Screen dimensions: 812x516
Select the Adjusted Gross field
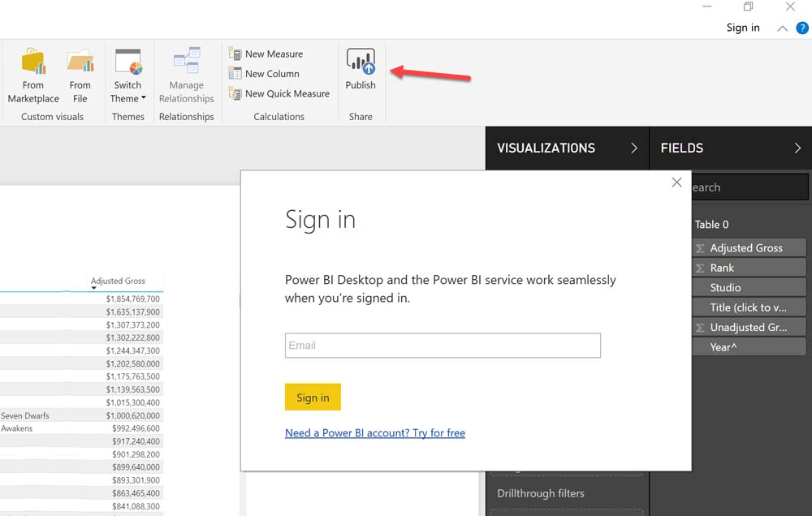click(749, 248)
